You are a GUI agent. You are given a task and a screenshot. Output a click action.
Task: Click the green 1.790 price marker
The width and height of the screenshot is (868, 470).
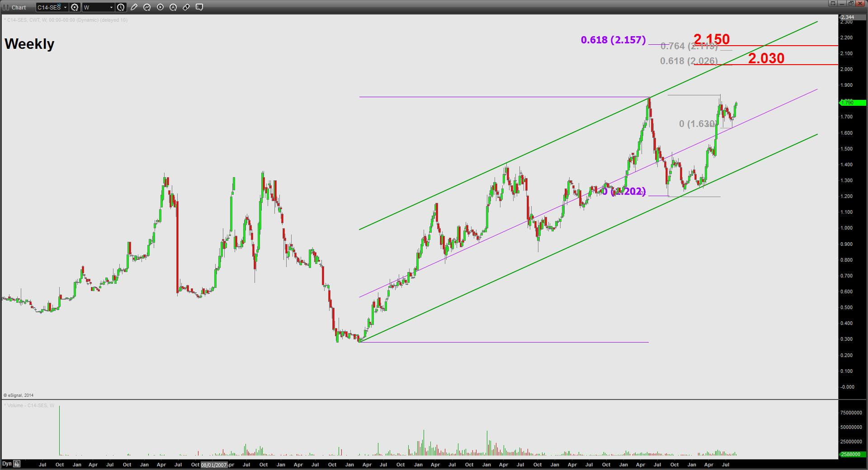pyautogui.click(x=853, y=103)
